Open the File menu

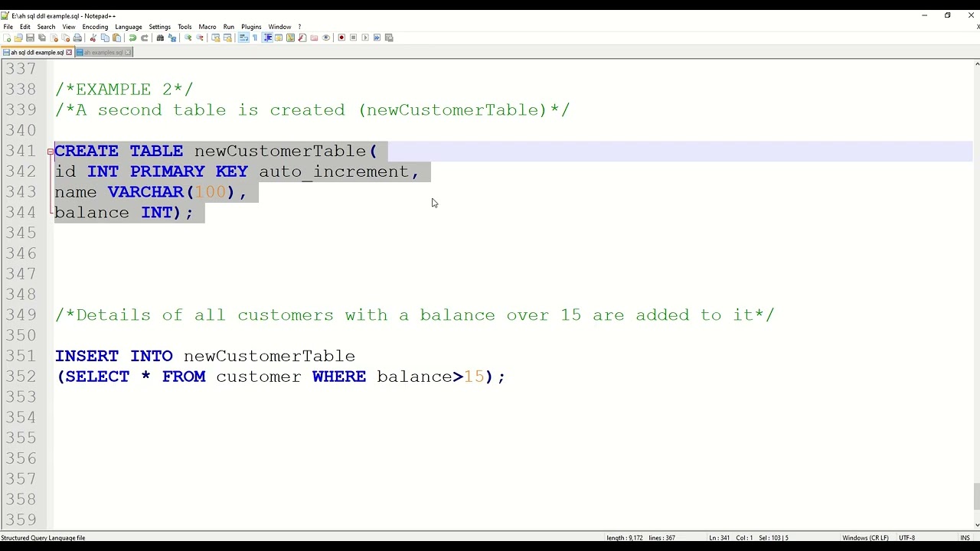[x=8, y=27]
